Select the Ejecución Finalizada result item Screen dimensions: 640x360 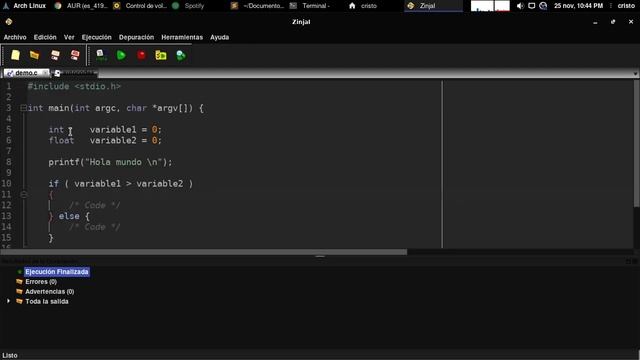[x=57, y=272]
